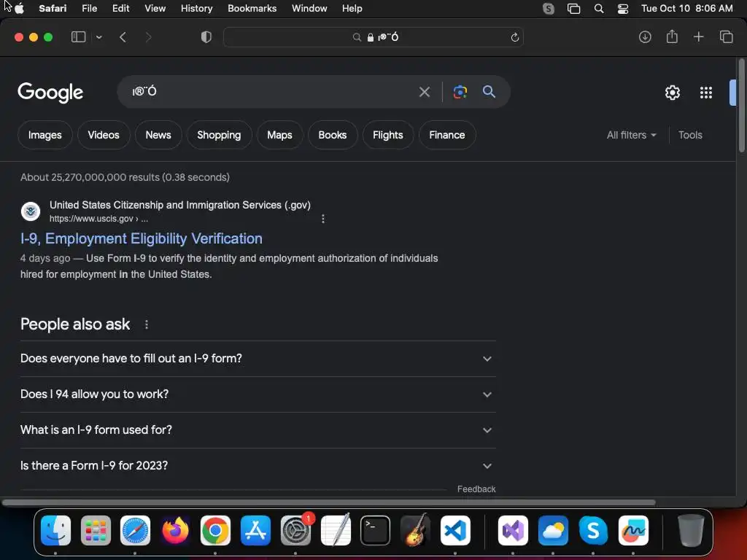This screenshot has width=747, height=560.
Task: Open System Settings from the Dock
Action: (x=296, y=531)
